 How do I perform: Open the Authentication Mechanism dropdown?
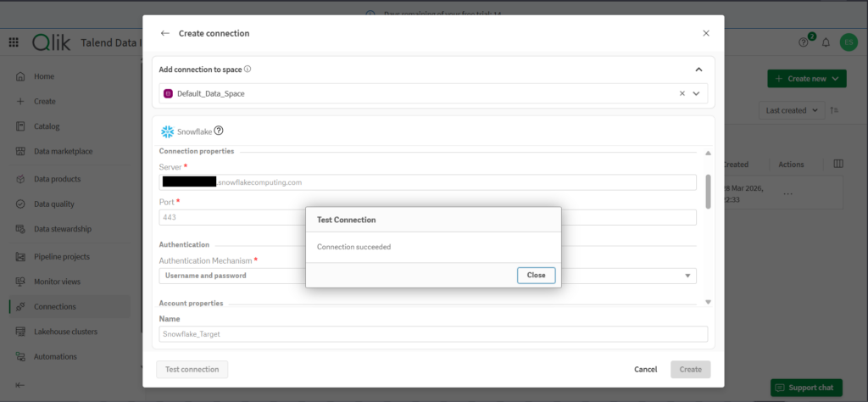427,276
